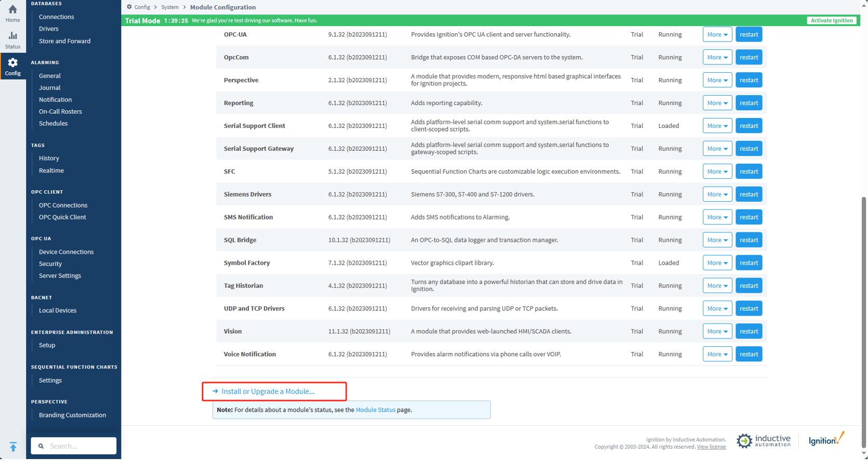
Task: Click System in the breadcrumb
Action: click(x=170, y=7)
